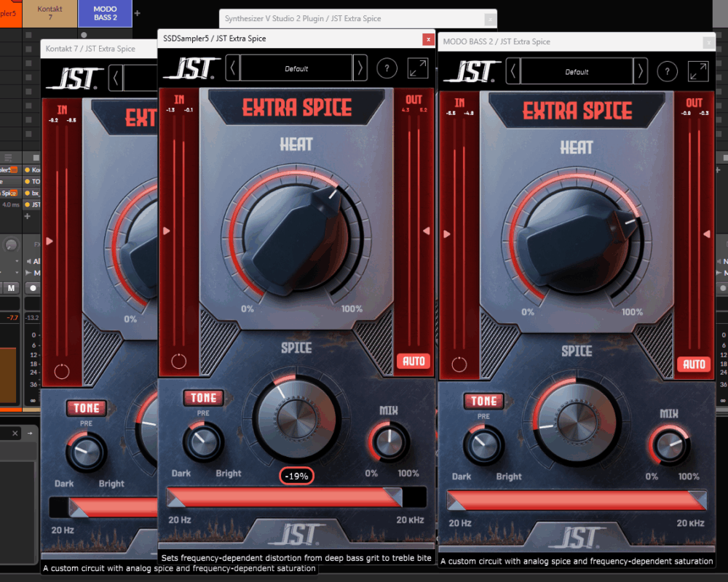Screen dimensions: 728x582
Task: Go to previous preset in Kontakt 7 plugin
Action: (x=116, y=79)
